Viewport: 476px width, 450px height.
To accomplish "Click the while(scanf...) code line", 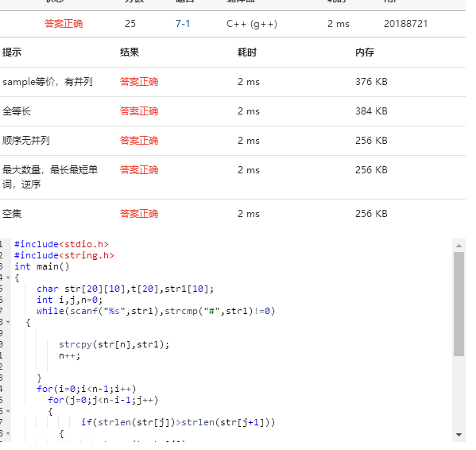I will click(156, 311).
